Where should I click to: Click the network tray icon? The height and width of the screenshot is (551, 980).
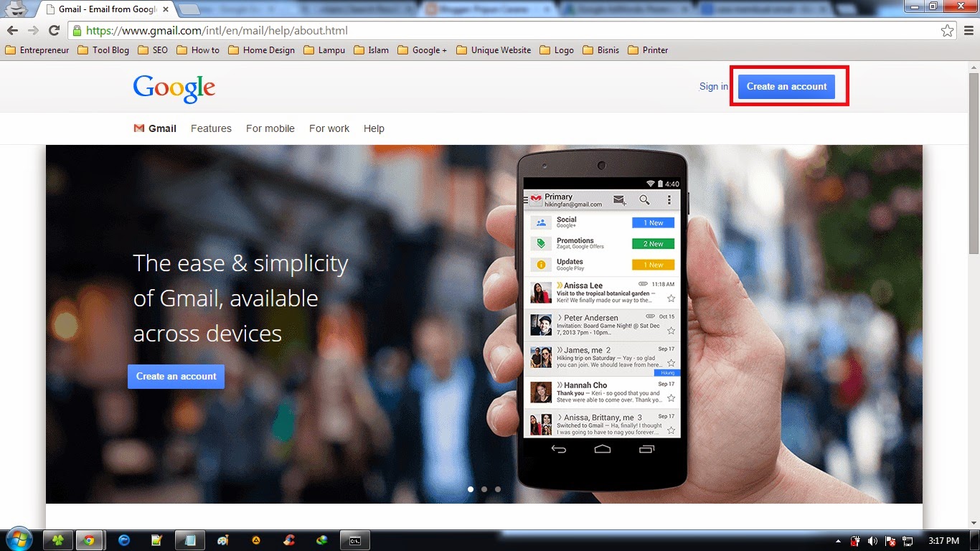click(x=908, y=541)
